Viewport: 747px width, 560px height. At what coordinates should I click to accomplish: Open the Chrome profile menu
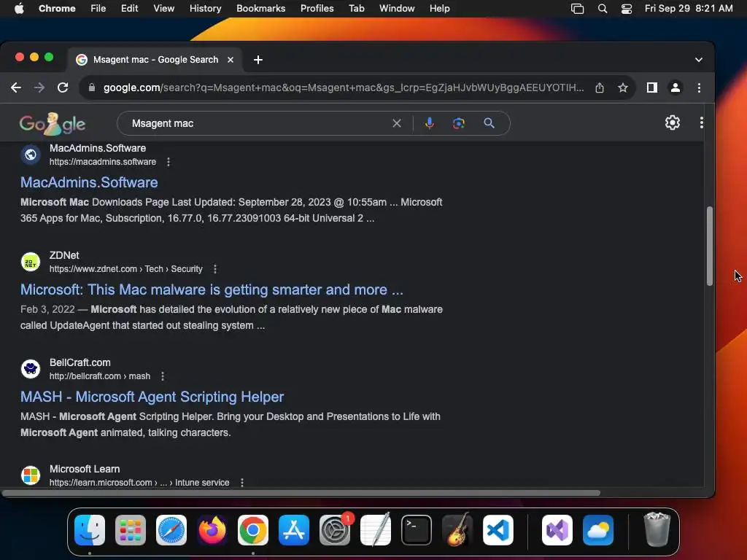click(675, 87)
